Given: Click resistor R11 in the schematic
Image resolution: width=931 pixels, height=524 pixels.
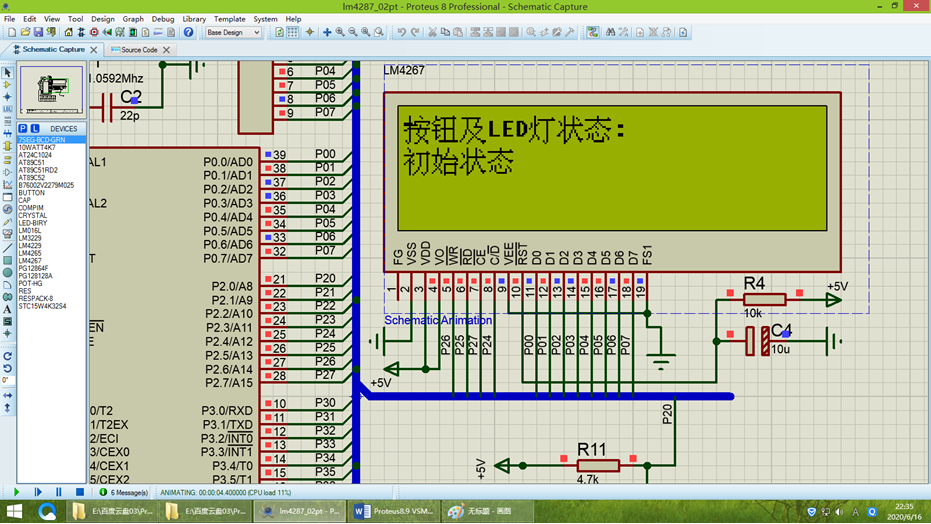Looking at the screenshot, I should [x=598, y=465].
